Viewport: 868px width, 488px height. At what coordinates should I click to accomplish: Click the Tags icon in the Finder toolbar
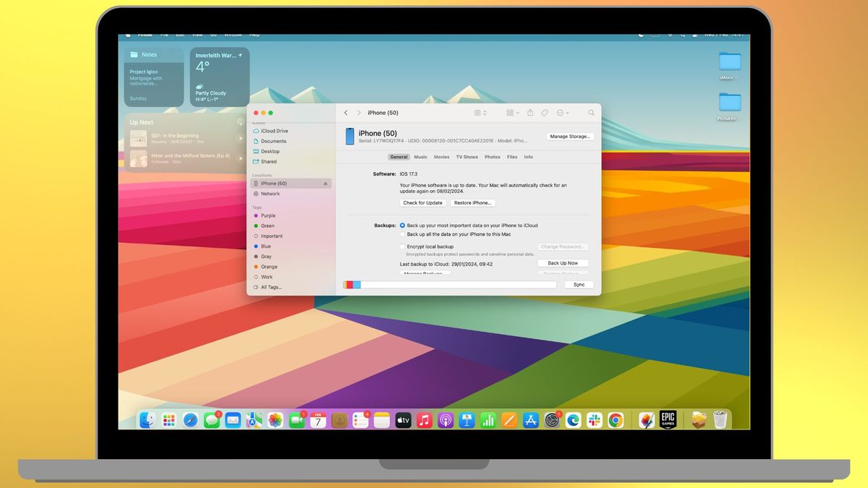pyautogui.click(x=545, y=113)
